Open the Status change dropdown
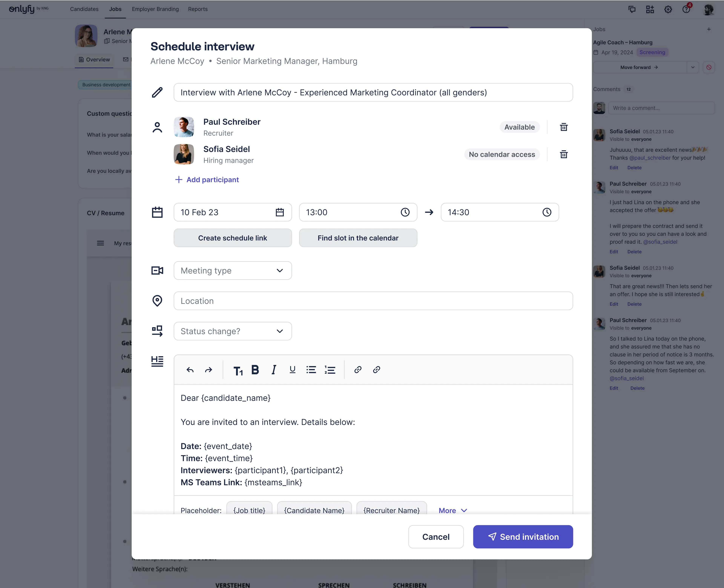724x588 pixels. (x=233, y=331)
